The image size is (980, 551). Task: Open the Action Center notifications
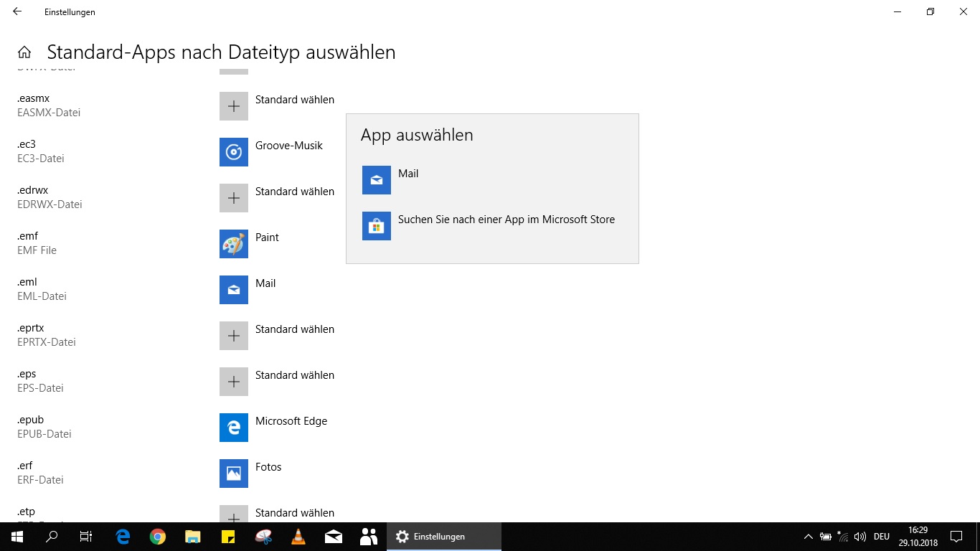[x=956, y=537]
